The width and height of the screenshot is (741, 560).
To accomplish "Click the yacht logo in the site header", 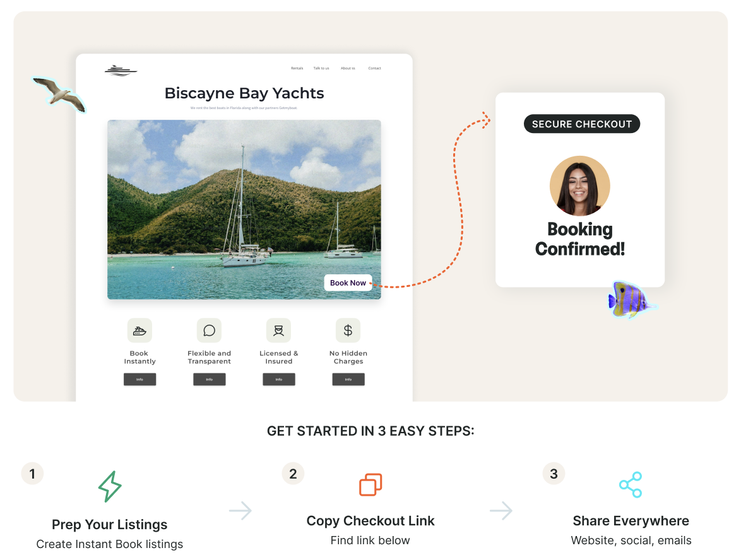I will [x=121, y=71].
